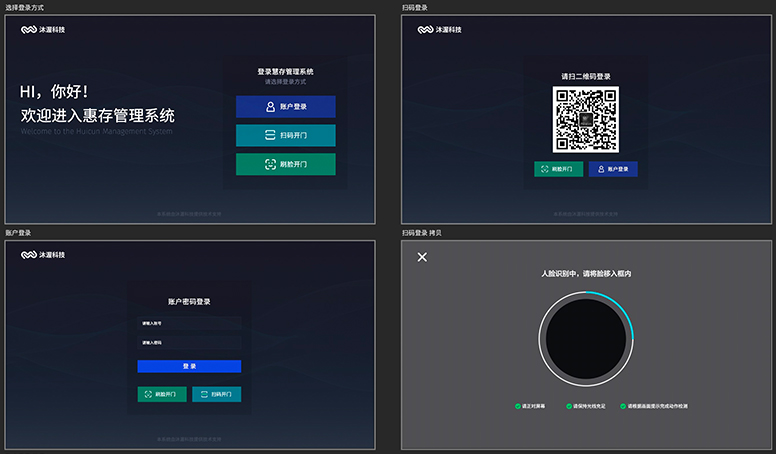
Task: Choose 扫码开门 under the login form
Action: click(x=217, y=394)
